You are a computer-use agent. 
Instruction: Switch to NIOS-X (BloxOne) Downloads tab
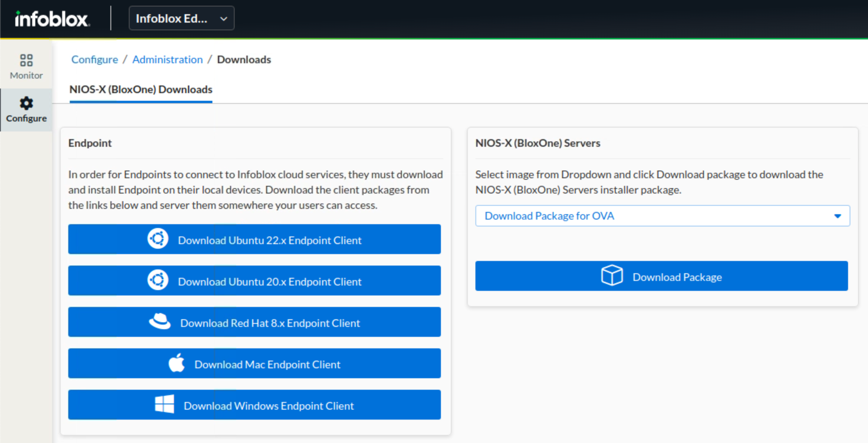[x=141, y=90]
